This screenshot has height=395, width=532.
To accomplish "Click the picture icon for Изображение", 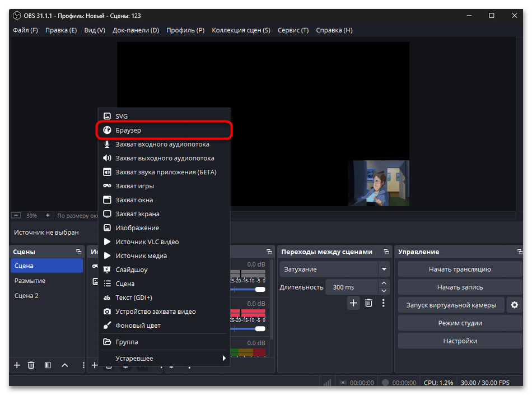I will (x=107, y=227).
